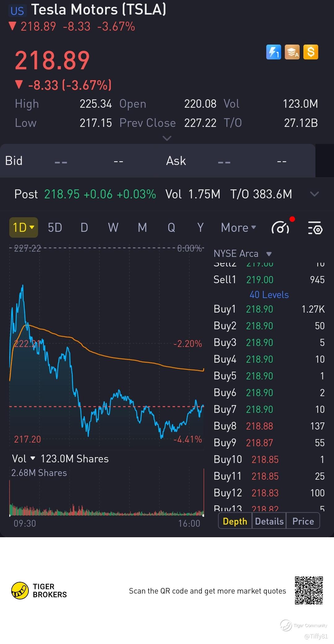Viewport: 334px width, 644px height.
Task: Tap the stacked layers A badge icon
Action: tap(292, 52)
